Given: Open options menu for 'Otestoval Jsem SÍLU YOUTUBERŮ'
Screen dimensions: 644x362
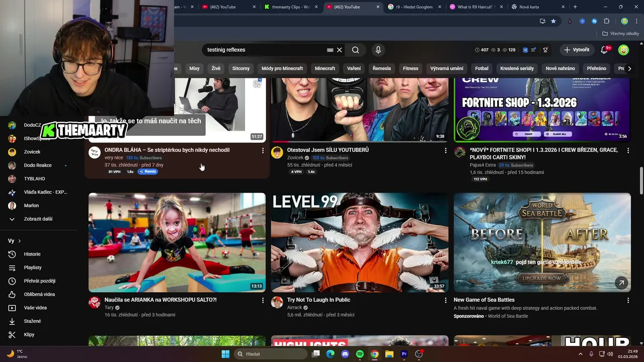Looking at the screenshot, I should point(445,150).
